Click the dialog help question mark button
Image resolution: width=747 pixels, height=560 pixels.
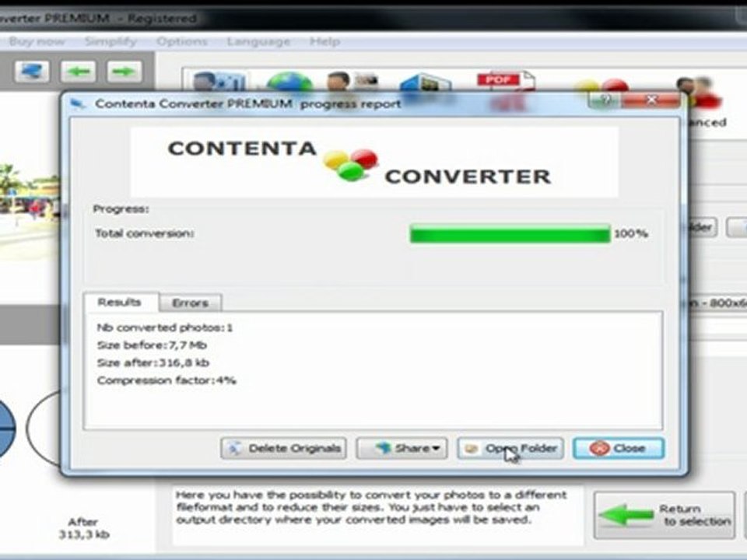pyautogui.click(x=605, y=100)
